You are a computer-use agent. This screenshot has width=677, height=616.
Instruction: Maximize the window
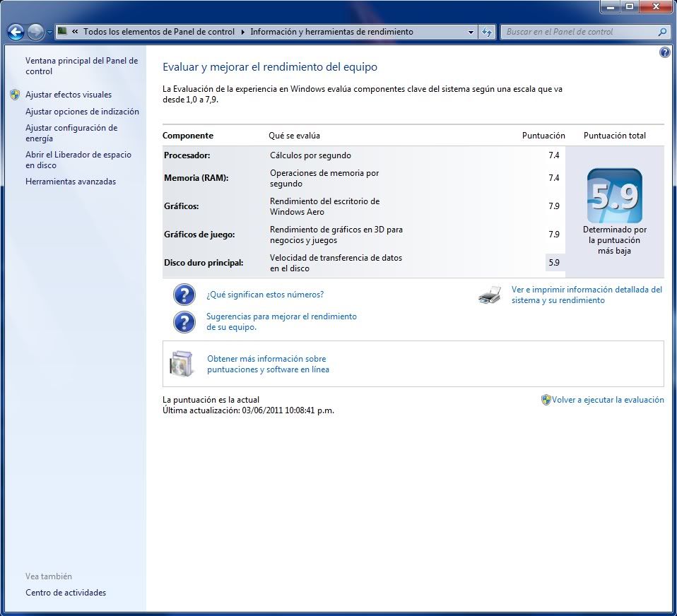pos(630,7)
